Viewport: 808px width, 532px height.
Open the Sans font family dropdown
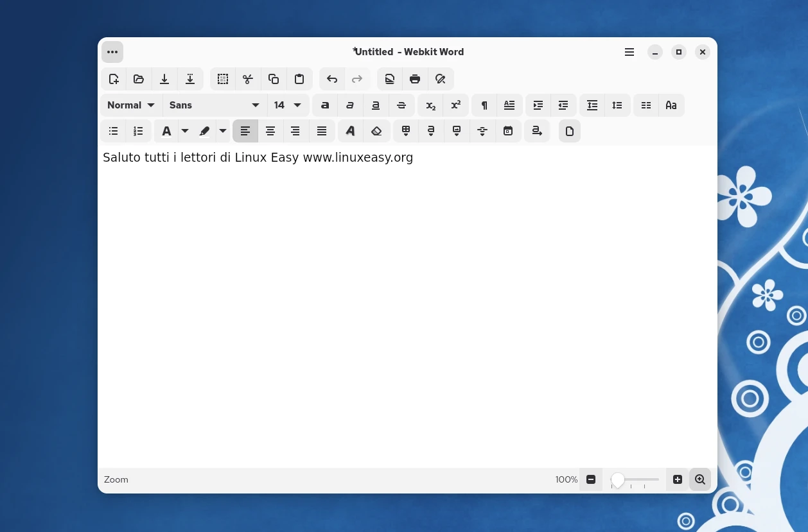tap(215, 105)
